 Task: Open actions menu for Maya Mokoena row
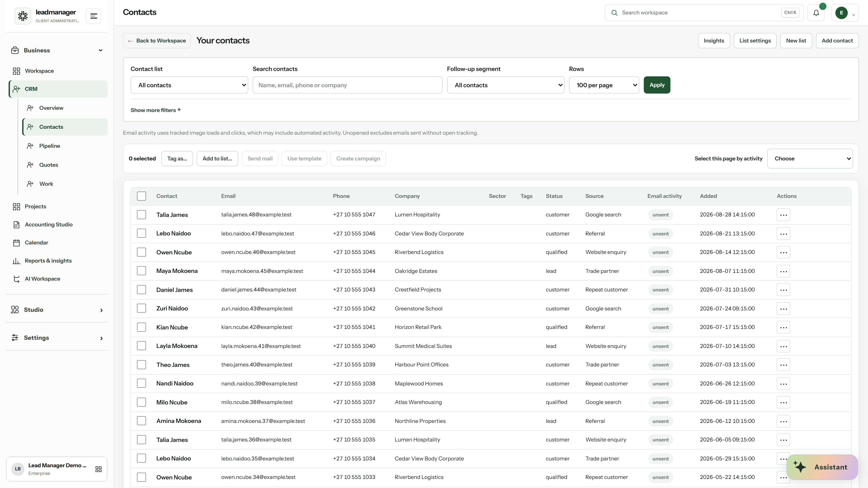click(783, 271)
